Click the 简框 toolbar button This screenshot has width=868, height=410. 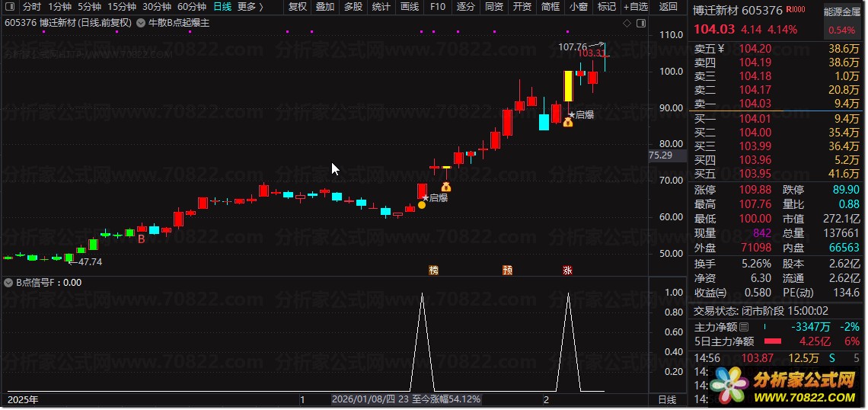[x=550, y=7]
